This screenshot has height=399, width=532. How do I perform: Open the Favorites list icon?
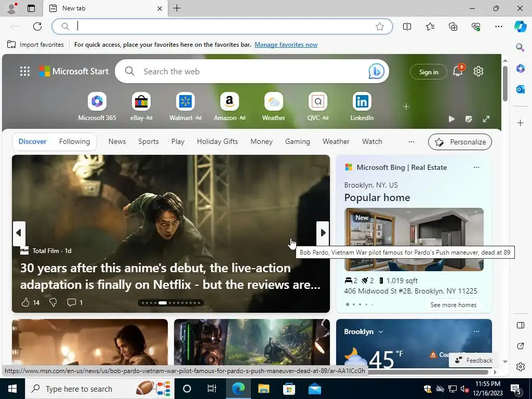[x=430, y=26]
